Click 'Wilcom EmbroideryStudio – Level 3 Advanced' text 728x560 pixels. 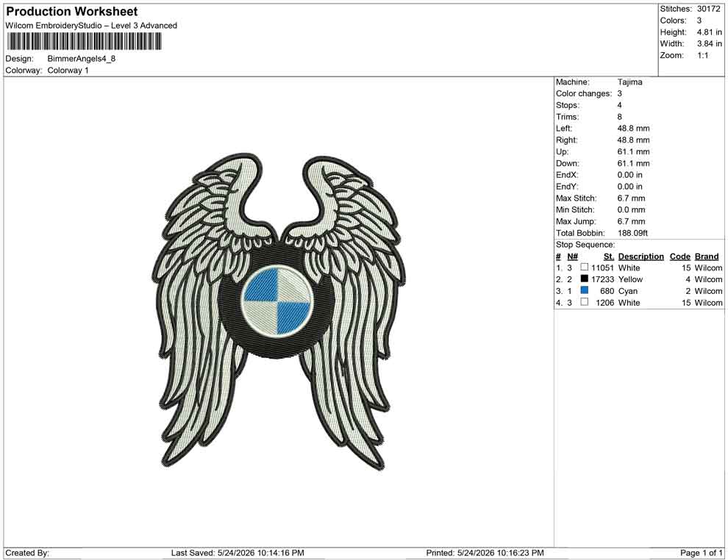tap(91, 26)
